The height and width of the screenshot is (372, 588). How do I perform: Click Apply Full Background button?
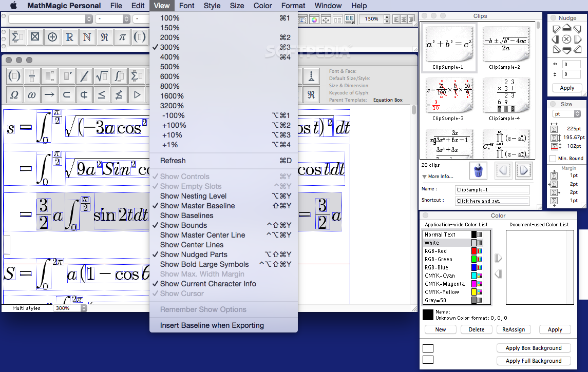(534, 361)
